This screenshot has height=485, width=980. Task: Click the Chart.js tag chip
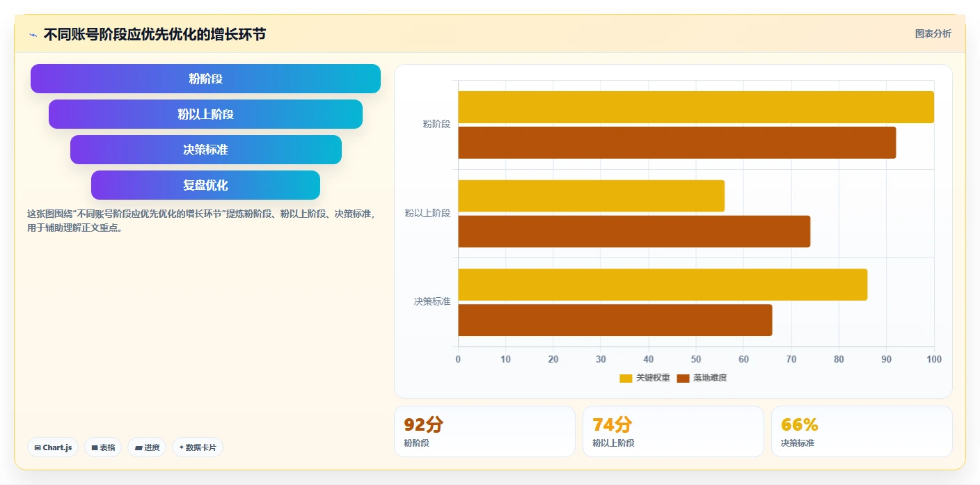(53, 447)
